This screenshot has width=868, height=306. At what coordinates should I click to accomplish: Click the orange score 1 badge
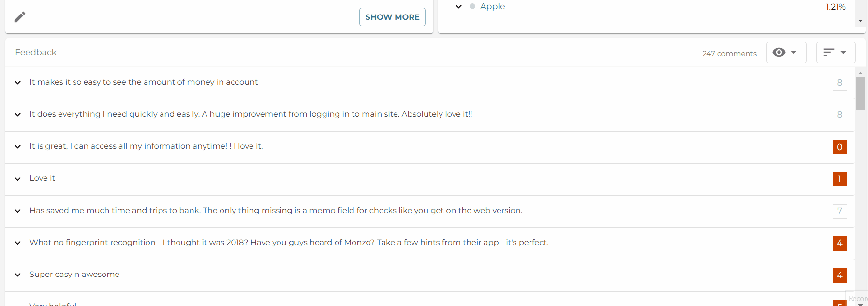pyautogui.click(x=839, y=179)
